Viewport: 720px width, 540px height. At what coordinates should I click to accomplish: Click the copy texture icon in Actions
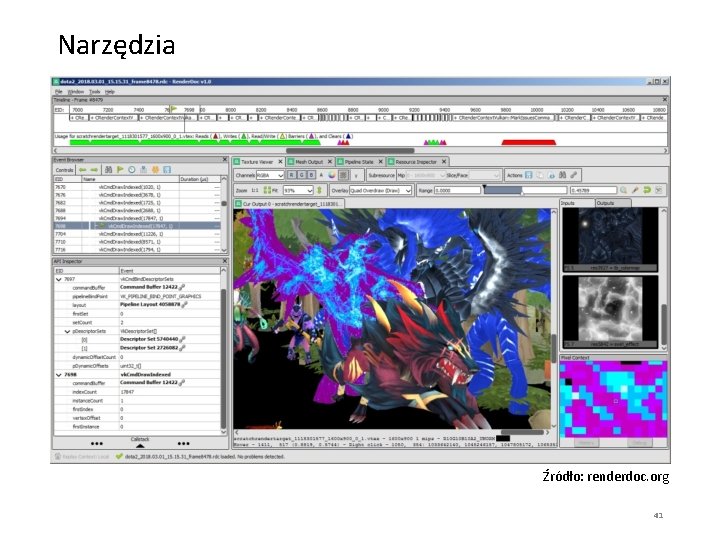tap(540, 175)
